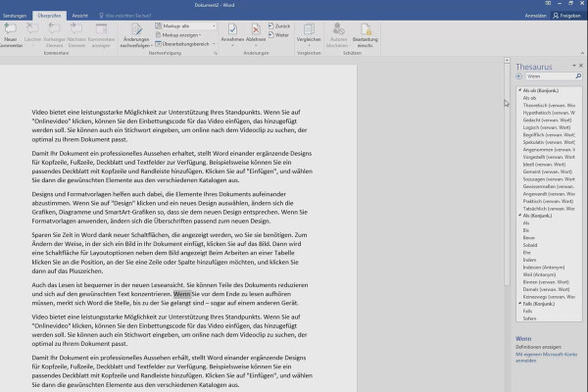The height and width of the screenshot is (392, 588).
Task: Click highlighted word 'Wenn' in document
Action: (x=182, y=294)
